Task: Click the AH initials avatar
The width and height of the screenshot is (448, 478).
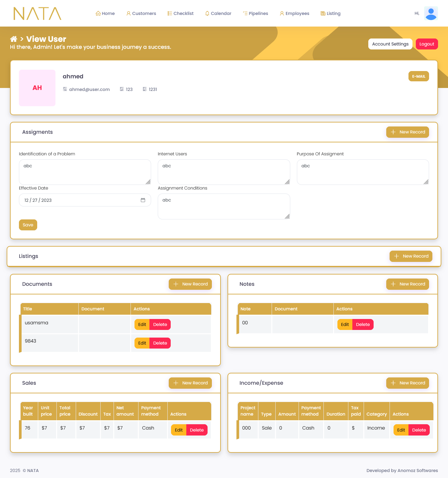Action: pyautogui.click(x=37, y=88)
